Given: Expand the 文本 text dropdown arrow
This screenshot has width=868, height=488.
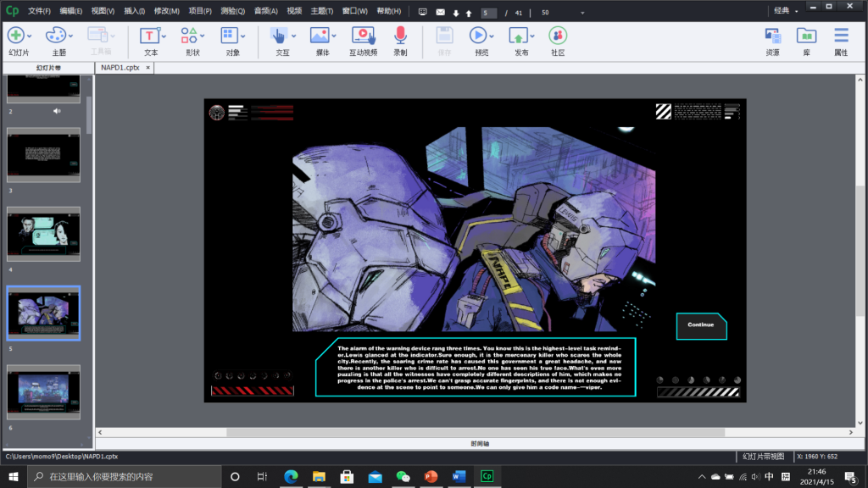Looking at the screenshot, I should click(x=164, y=36).
